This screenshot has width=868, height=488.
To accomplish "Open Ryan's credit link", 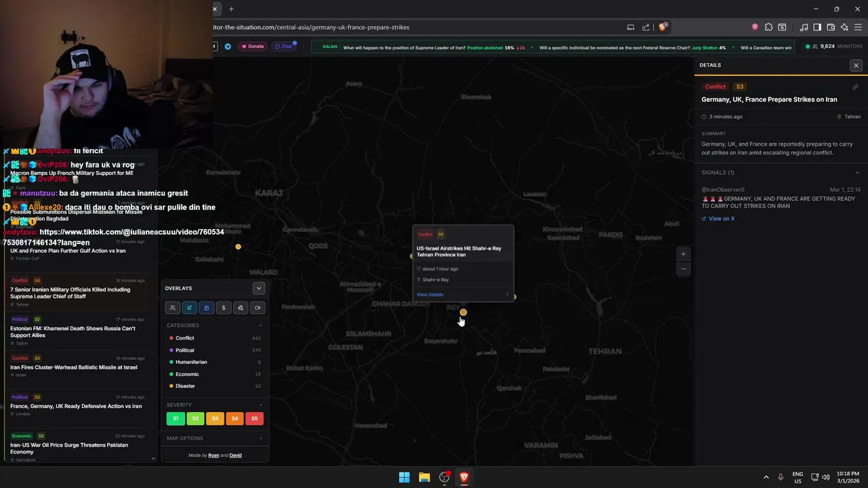I will click(214, 455).
